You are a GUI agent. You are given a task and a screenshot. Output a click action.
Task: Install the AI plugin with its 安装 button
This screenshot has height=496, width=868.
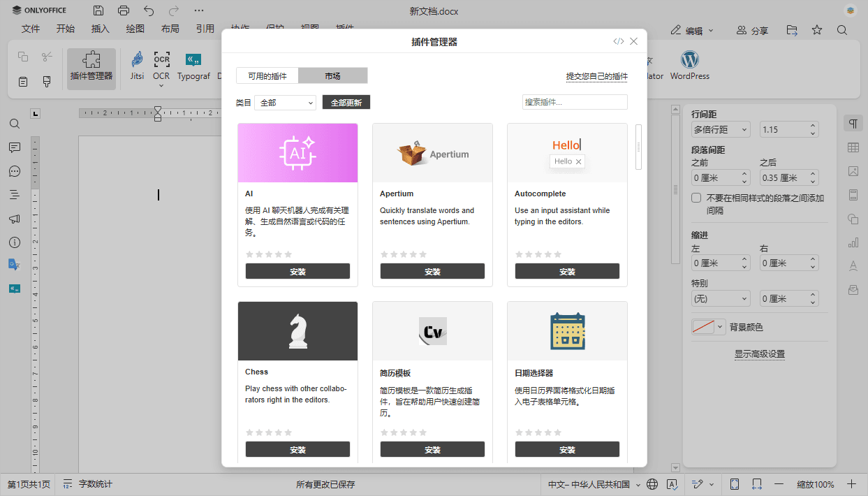297,271
